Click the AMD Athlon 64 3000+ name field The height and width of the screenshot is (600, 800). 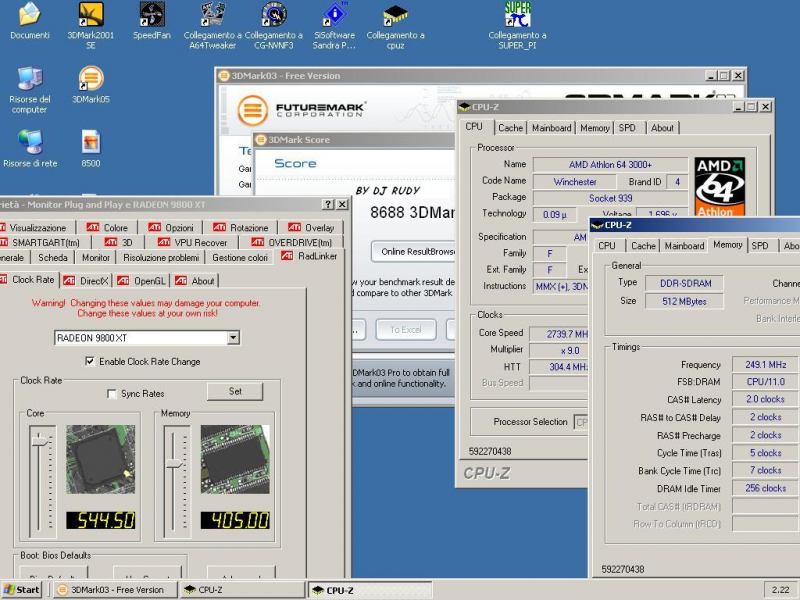tap(610, 164)
